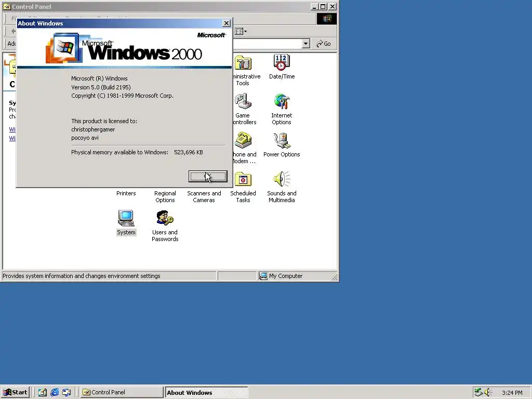Image resolution: width=532 pixels, height=399 pixels.
Task: Click the '523,696 KB' memory value
Action: (x=189, y=152)
